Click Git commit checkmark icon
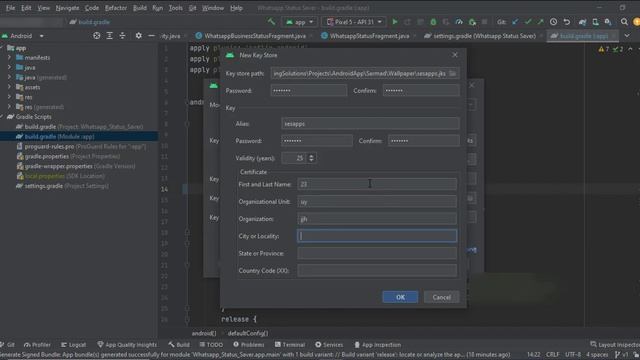The height and width of the screenshot is (360, 640). pyautogui.click(x=528, y=22)
